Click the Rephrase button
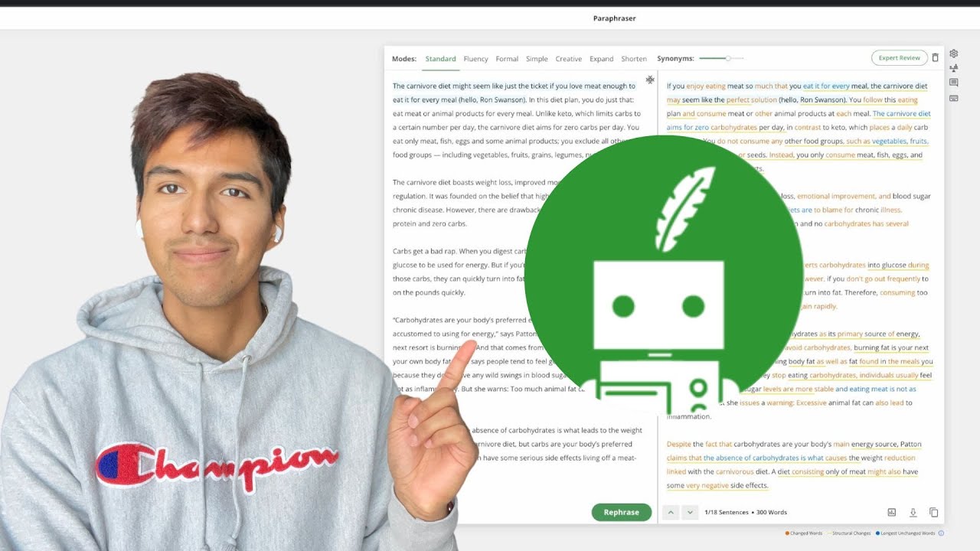 621,513
